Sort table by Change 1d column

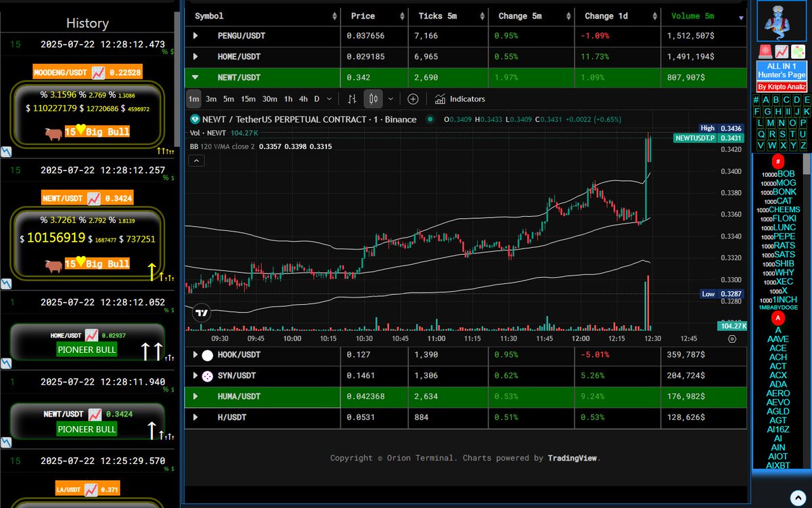(x=618, y=16)
